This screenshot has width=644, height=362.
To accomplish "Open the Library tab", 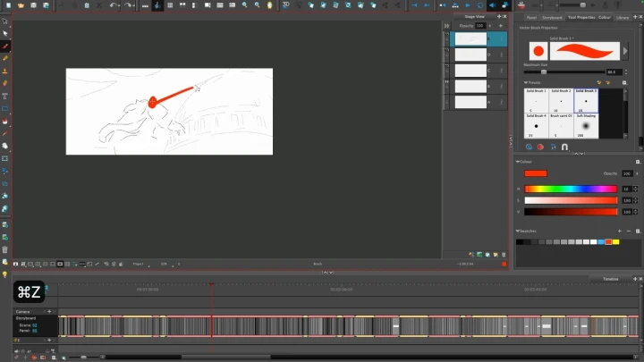I will click(x=623, y=17).
